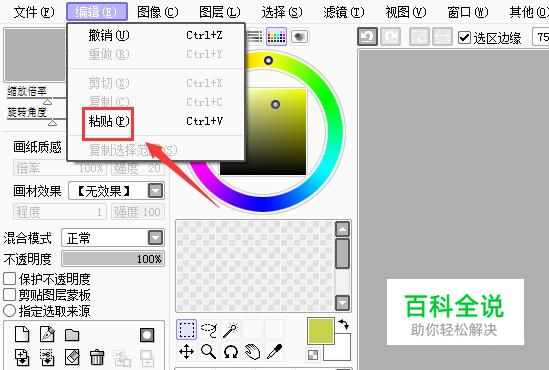Open the 图像 menu
Image resolution: width=549 pixels, height=370 pixels.
click(158, 12)
